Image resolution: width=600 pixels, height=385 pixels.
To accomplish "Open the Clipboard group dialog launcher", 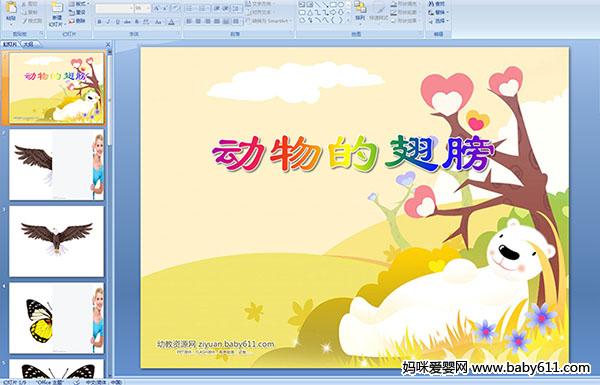I will 41,34.
